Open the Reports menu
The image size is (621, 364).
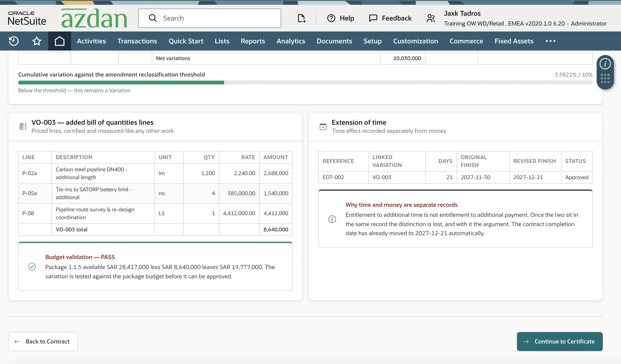point(253,41)
